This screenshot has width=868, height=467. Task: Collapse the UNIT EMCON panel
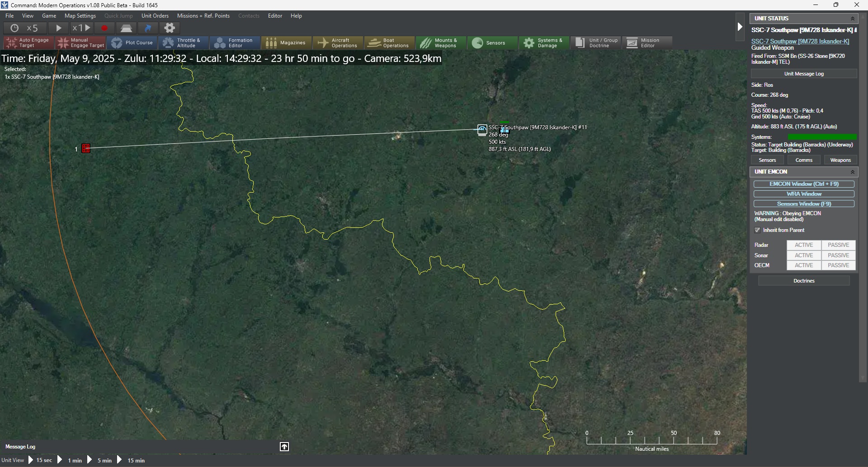tap(853, 172)
